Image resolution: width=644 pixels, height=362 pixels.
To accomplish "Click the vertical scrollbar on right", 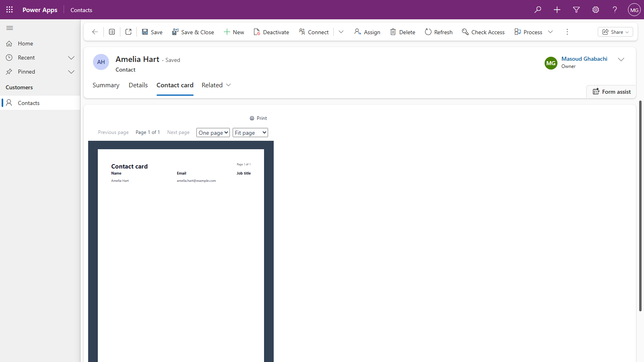I will click(x=640, y=206).
